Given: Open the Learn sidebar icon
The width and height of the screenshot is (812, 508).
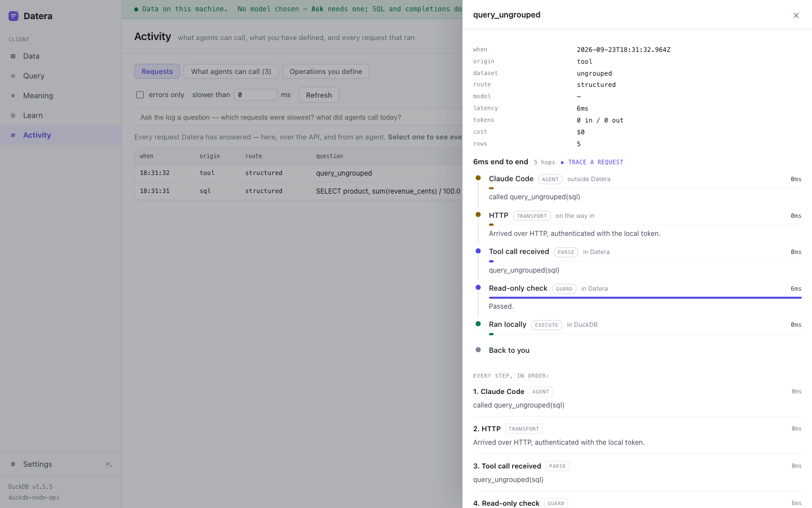Looking at the screenshot, I should 13,116.
